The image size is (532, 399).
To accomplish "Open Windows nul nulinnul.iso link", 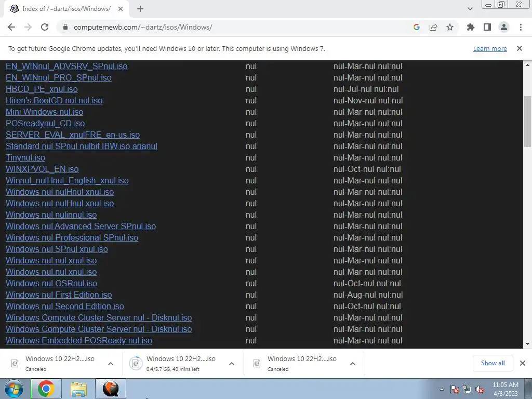I will click(x=51, y=215).
